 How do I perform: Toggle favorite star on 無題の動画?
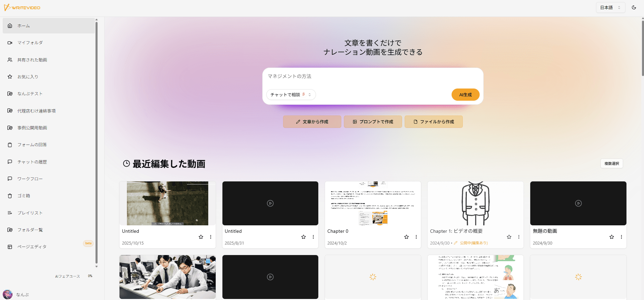(612, 237)
